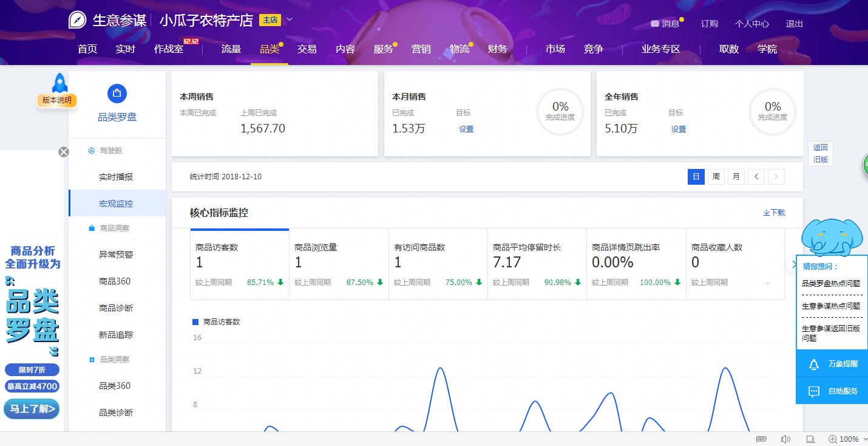Select the 商品详情页跳出率 metric card
Viewport: 868px width, 446px height.
coord(636,264)
